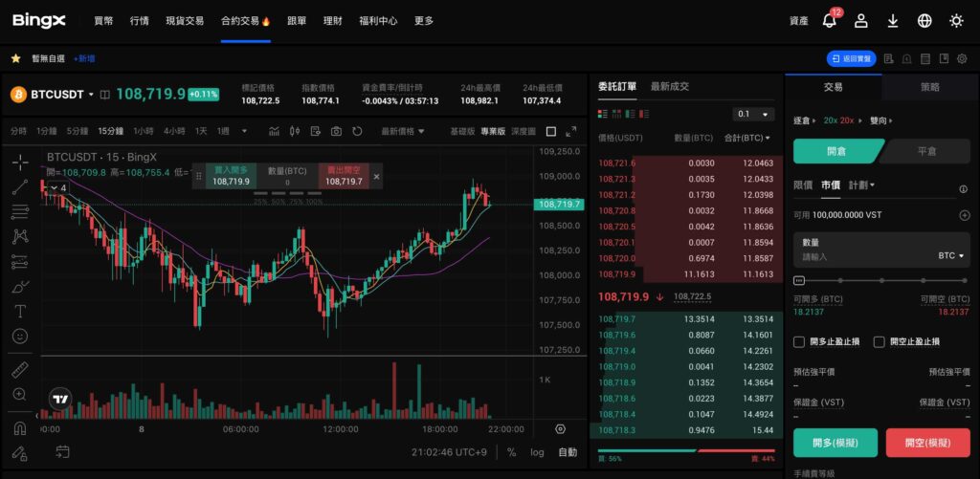980x479 pixels.
Task: Switch to 最新成交 tab
Action: 669,86
